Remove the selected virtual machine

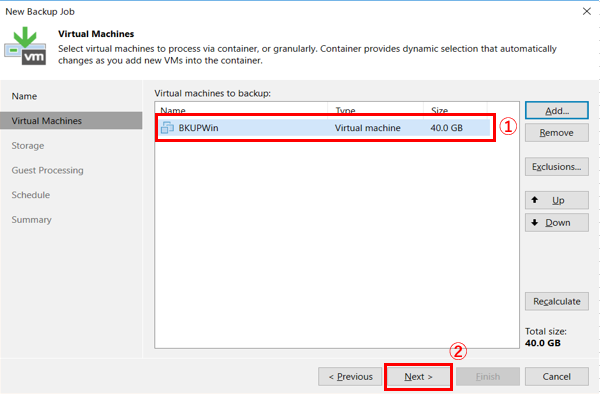557,133
